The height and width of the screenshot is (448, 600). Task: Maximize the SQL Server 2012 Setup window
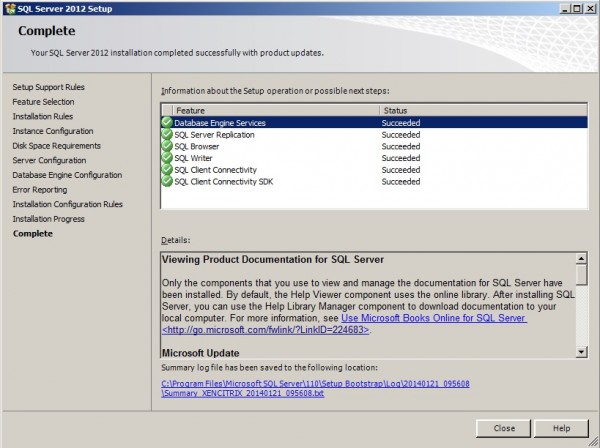click(x=576, y=8)
